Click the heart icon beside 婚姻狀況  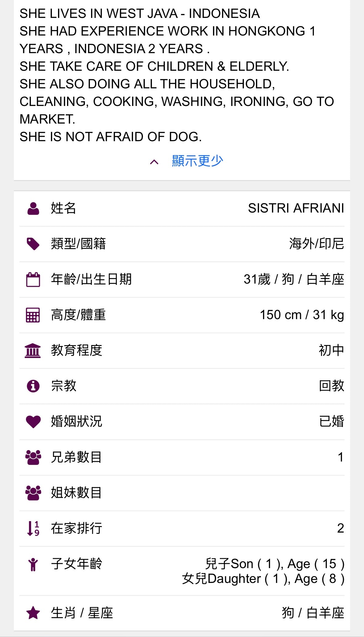[33, 421]
